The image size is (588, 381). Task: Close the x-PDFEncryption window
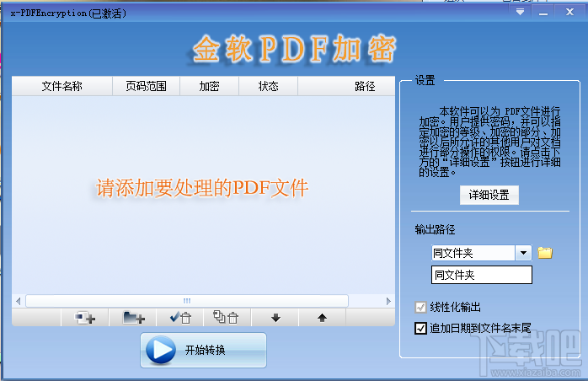[x=570, y=12]
